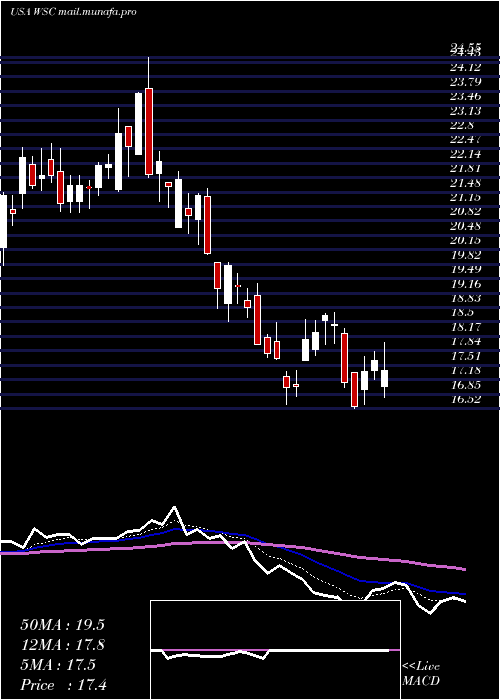Click the 17.51 price axis label
This screenshot has height=700, width=500.
465,356
